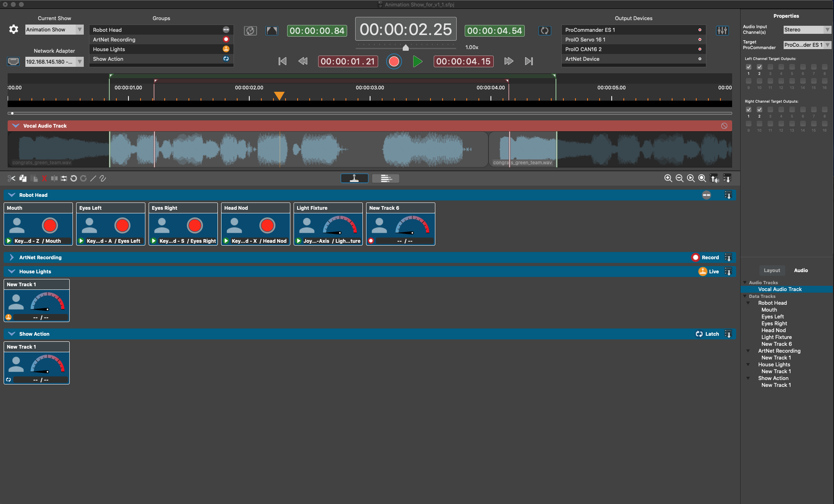Screen dimensions: 834x504
Task: Click the network adapter icon
Action: click(13, 62)
